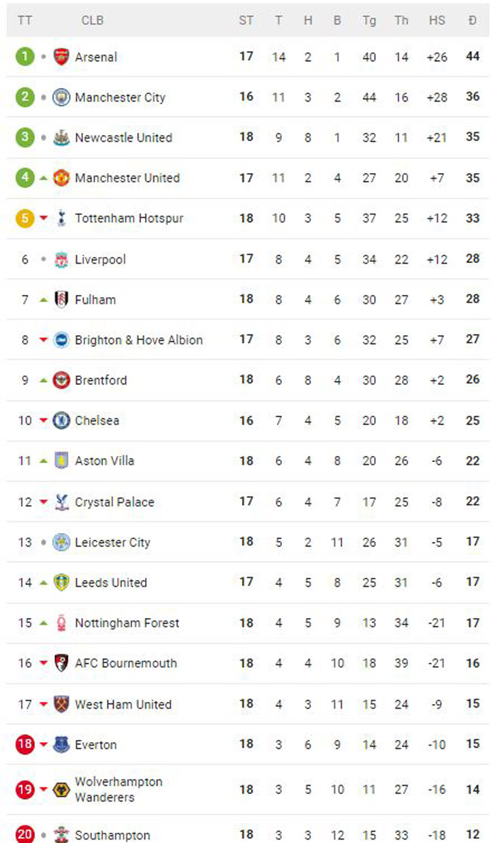Select the Fulham team name
Viewport: 504px width, 843px height.
pos(95,299)
